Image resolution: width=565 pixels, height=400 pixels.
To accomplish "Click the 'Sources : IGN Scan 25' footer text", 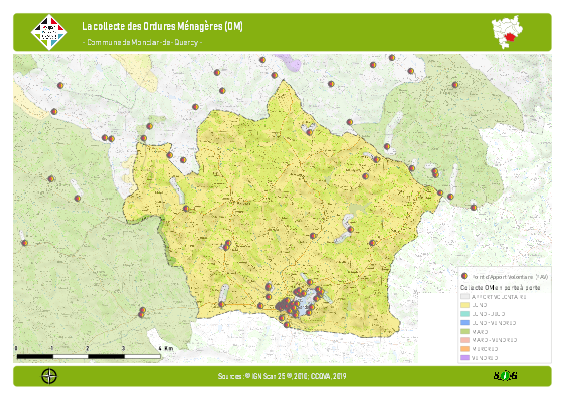I will (282, 376).
